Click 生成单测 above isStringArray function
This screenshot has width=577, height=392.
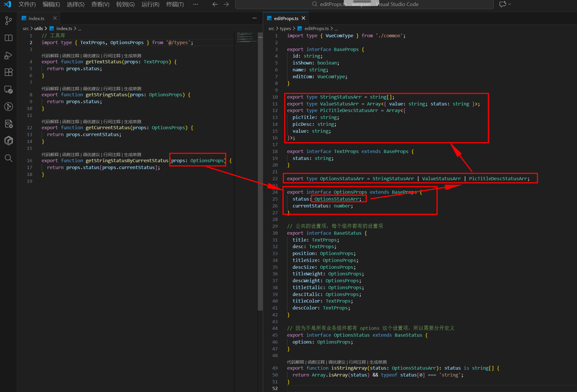(378, 362)
